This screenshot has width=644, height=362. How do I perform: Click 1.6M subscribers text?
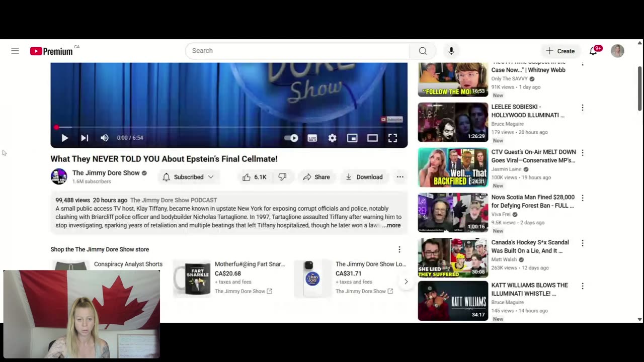coord(92,182)
